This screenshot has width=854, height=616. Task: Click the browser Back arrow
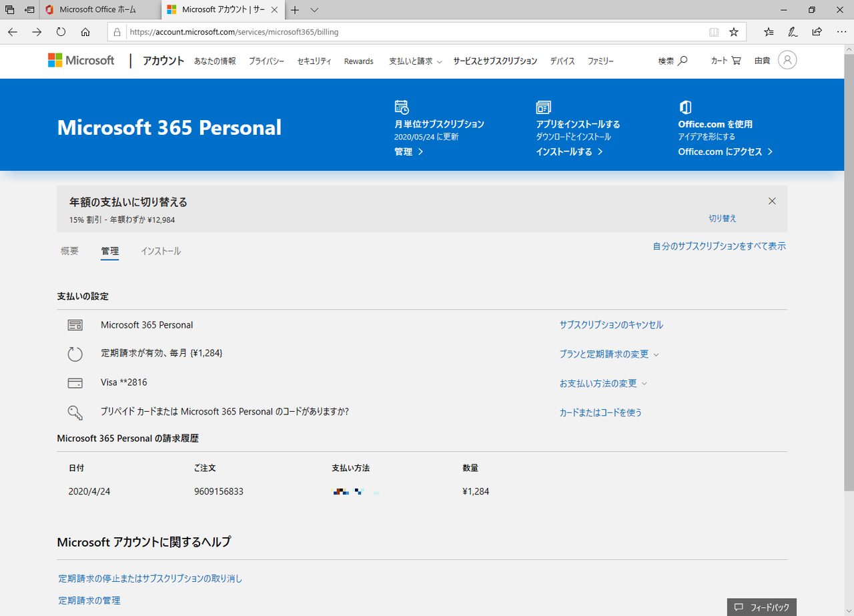click(x=13, y=31)
